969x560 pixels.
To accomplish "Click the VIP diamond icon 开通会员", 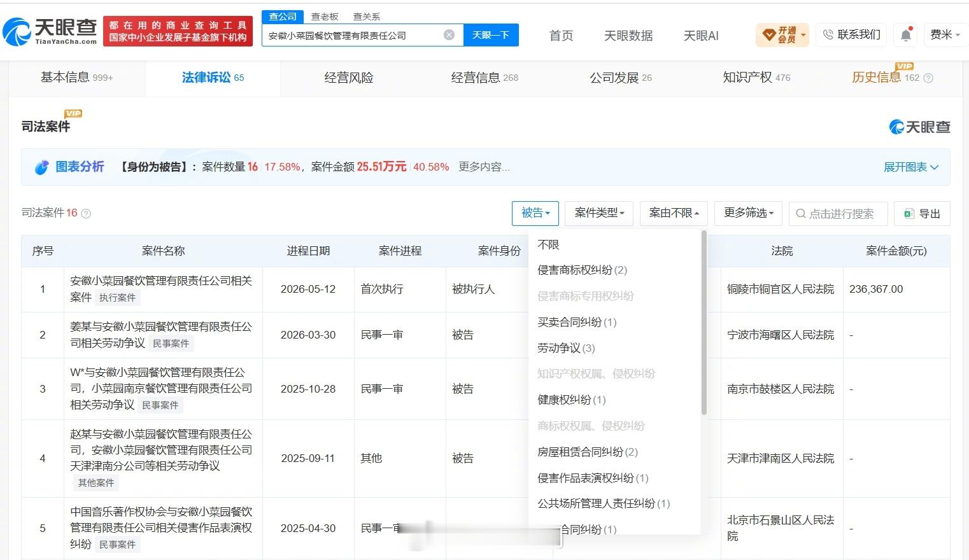I will pyautogui.click(x=769, y=34).
